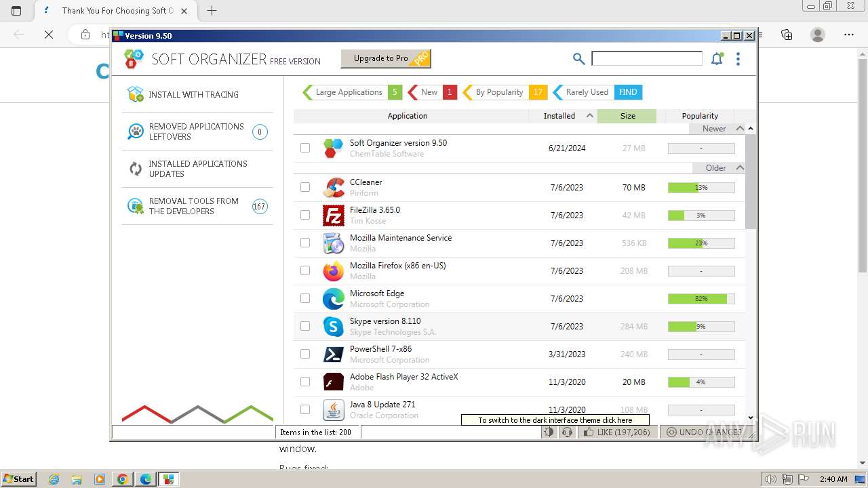
Task: Sort by Size column header
Action: (x=627, y=116)
